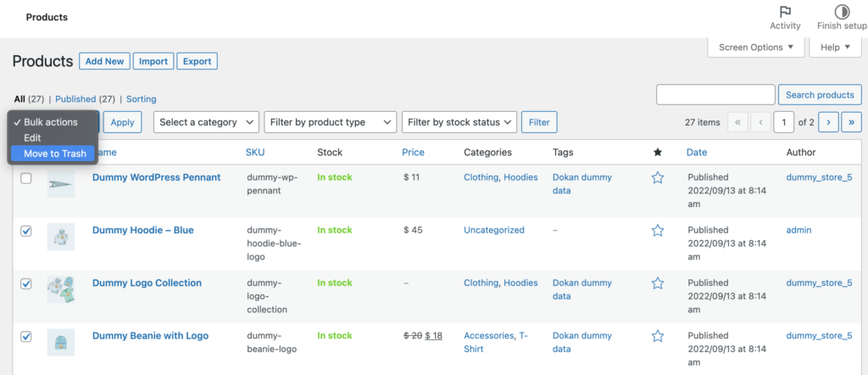Open Dokan dummy data tag in Beanie row
868x375 pixels.
(x=582, y=342)
